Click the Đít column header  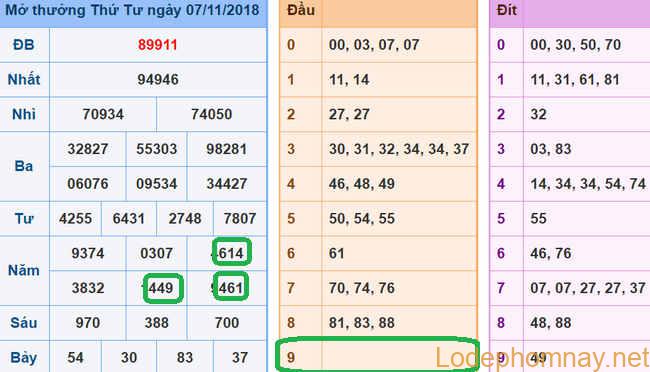(507, 10)
